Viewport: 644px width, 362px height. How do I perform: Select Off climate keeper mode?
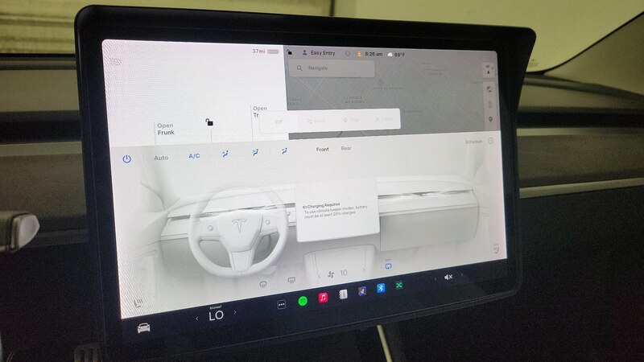(279, 121)
